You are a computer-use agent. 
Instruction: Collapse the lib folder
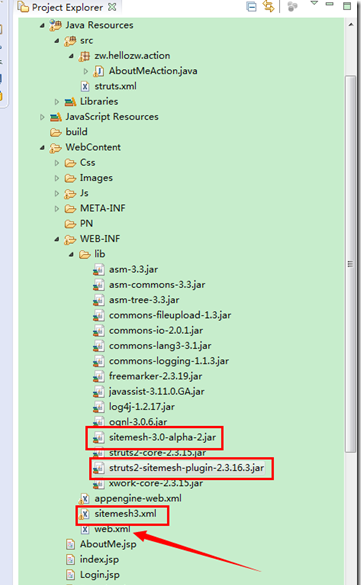[71, 254]
